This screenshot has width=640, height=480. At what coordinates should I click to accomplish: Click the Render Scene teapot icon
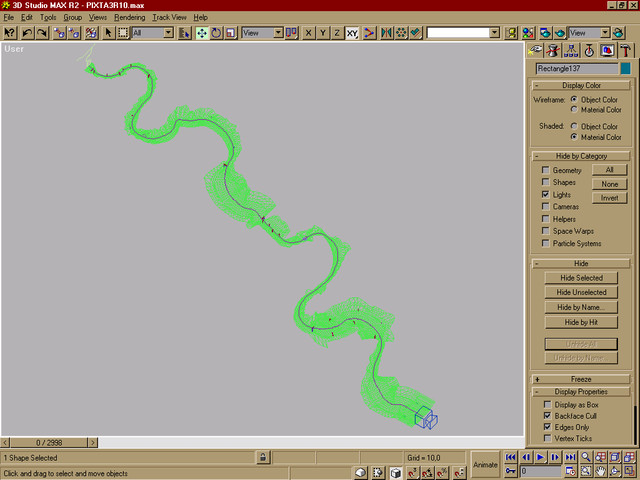[x=545, y=33]
